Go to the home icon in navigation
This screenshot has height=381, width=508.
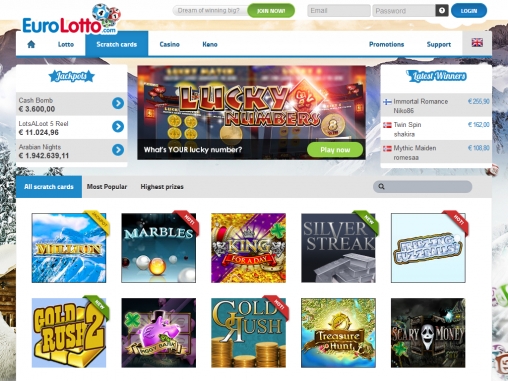point(31,44)
